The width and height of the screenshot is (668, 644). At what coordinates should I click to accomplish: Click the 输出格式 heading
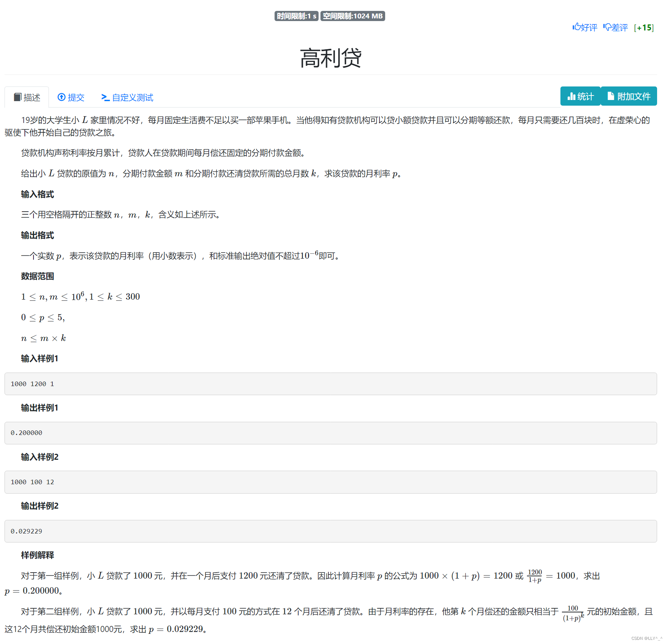(38, 235)
